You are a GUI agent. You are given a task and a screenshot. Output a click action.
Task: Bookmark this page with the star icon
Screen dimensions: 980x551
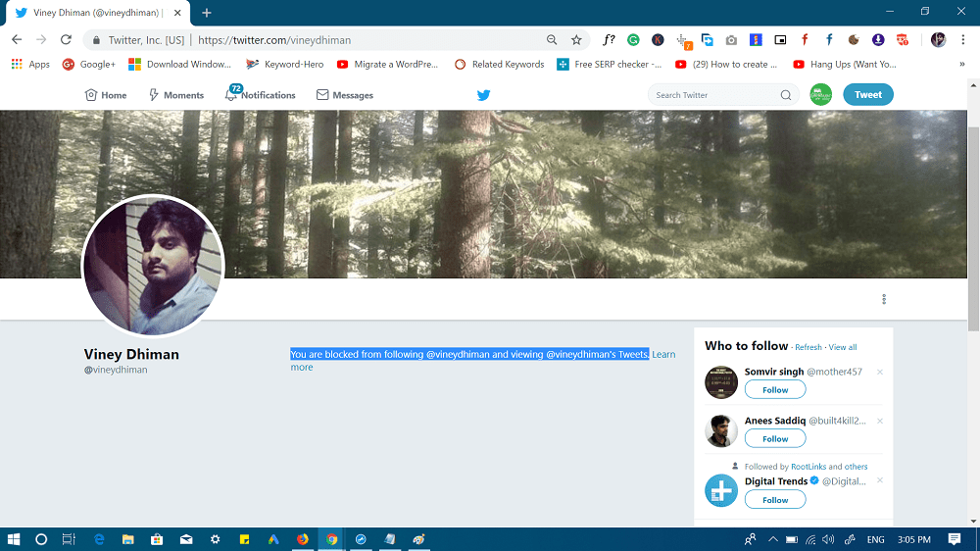tap(576, 40)
